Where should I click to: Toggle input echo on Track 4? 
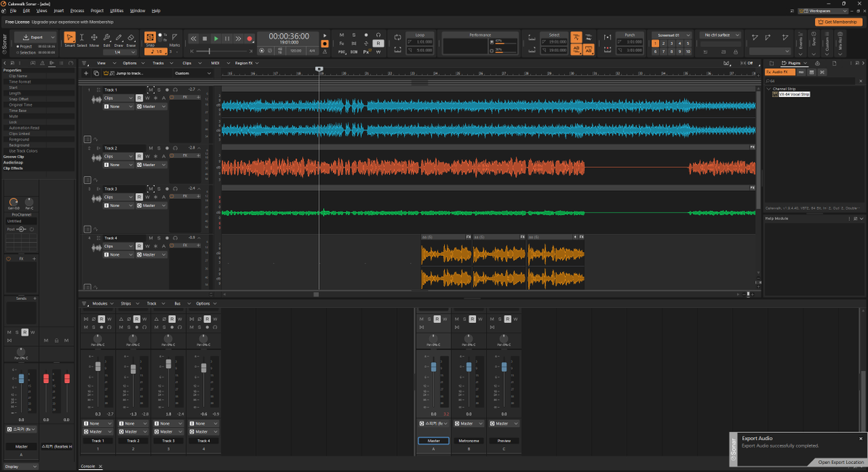(x=175, y=238)
